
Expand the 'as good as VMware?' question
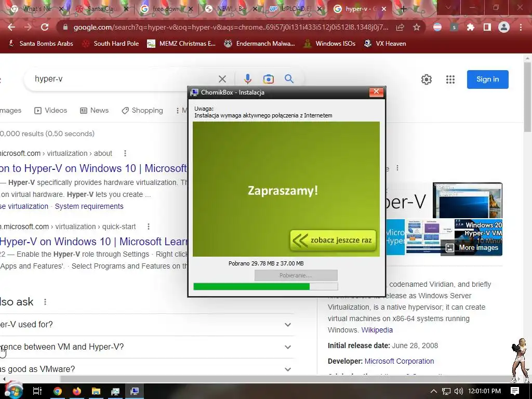(147, 369)
